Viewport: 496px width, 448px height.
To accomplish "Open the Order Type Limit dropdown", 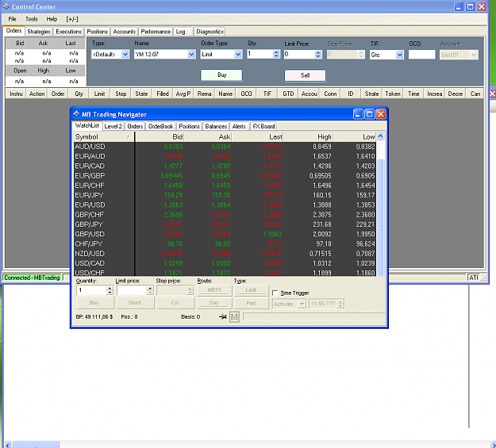I will 238,55.
